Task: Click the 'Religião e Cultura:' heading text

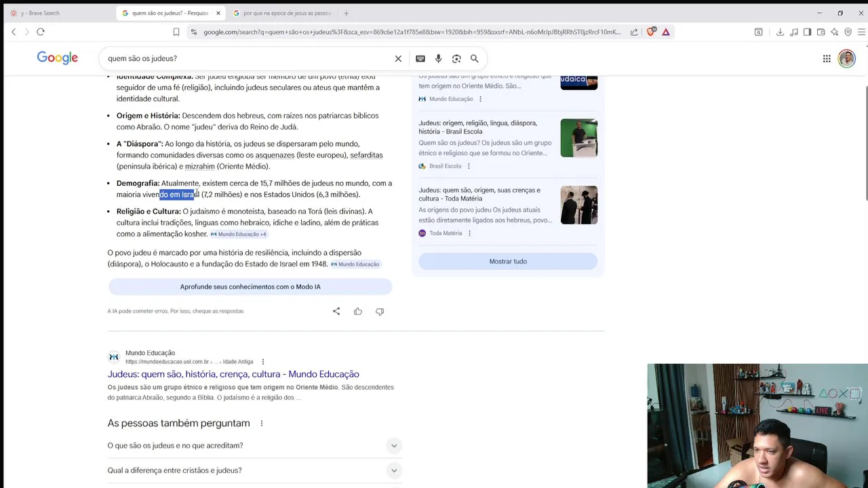Action: pos(149,211)
